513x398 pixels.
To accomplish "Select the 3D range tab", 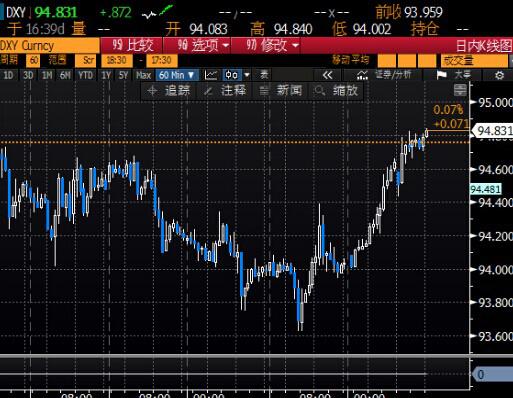I will coord(28,75).
